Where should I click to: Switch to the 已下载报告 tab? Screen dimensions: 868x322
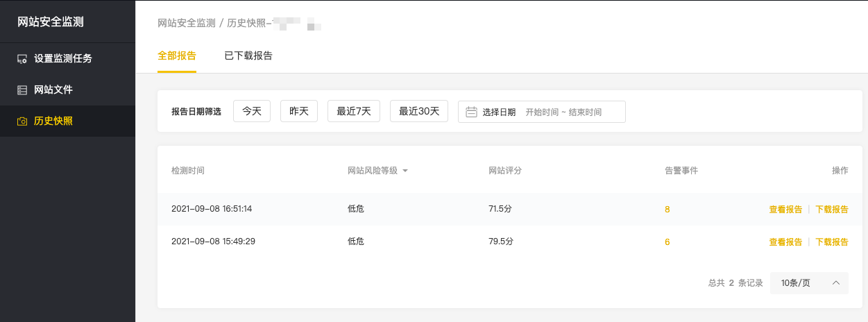[248, 56]
